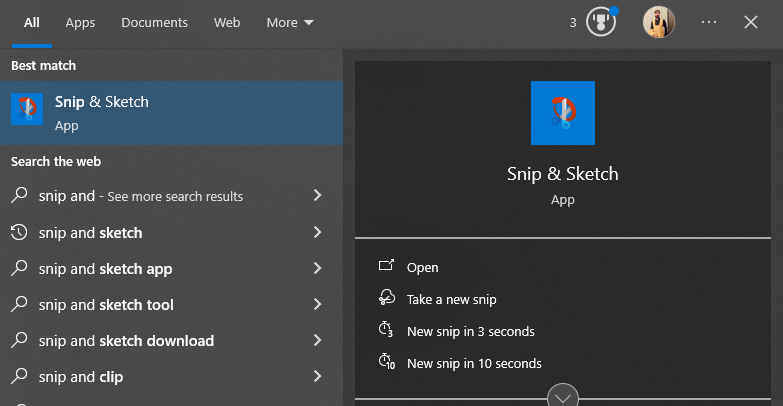
Task: Click the user profile avatar picture
Action: tap(659, 22)
